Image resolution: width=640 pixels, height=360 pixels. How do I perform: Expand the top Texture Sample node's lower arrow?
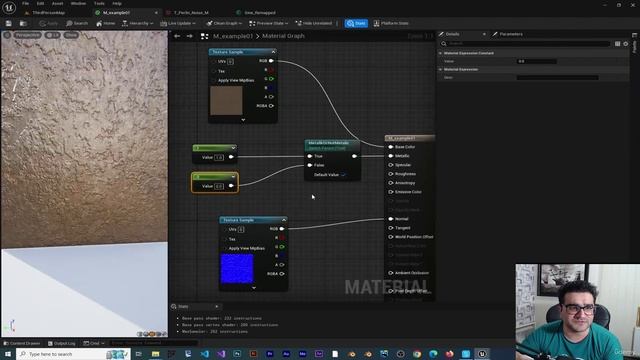243,120
